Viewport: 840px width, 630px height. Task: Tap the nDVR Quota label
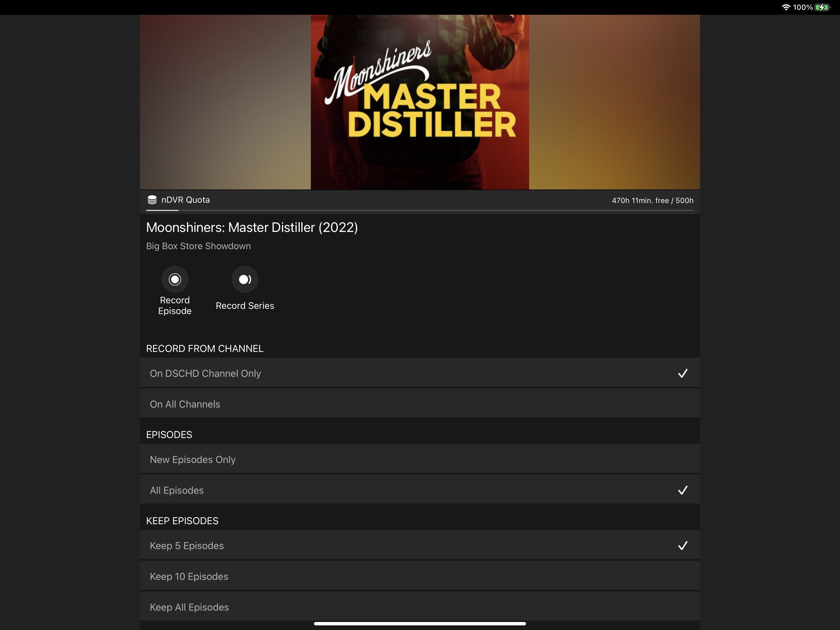click(x=185, y=200)
